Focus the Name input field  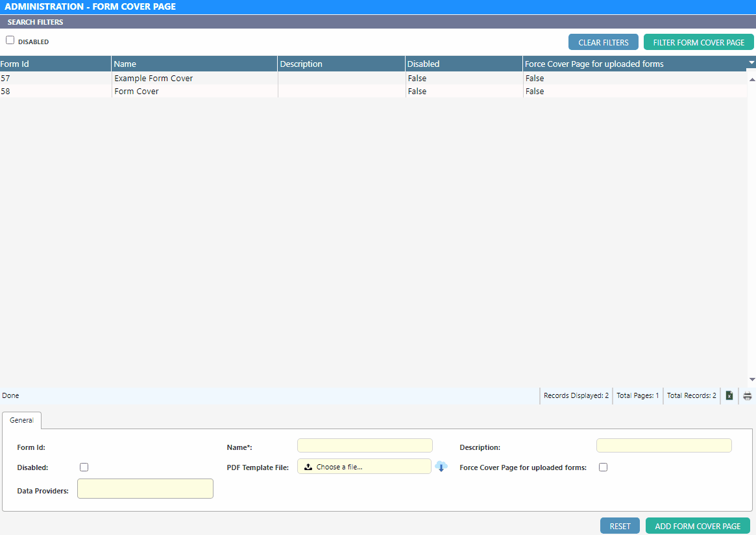(365, 445)
